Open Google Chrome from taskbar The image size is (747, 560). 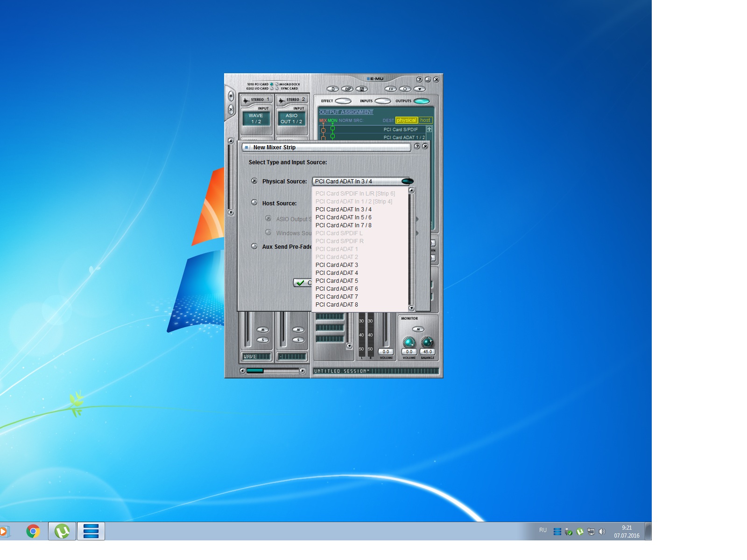point(33,531)
